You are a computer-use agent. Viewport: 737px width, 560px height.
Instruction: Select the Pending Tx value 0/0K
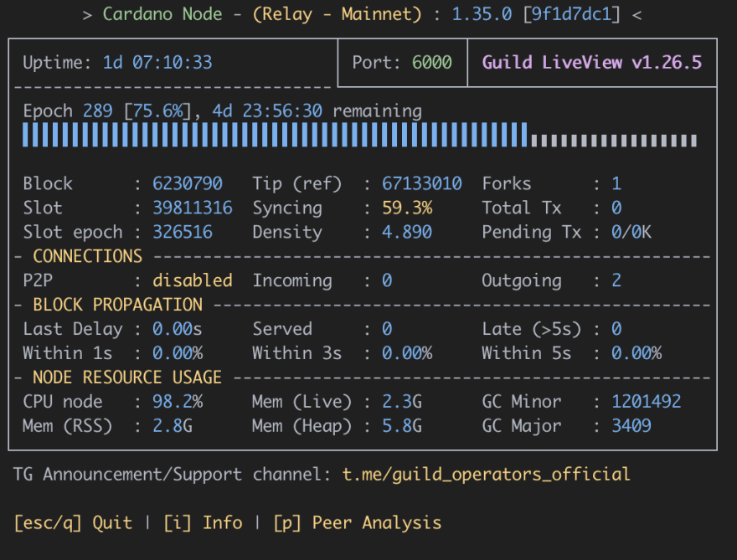coord(631,232)
